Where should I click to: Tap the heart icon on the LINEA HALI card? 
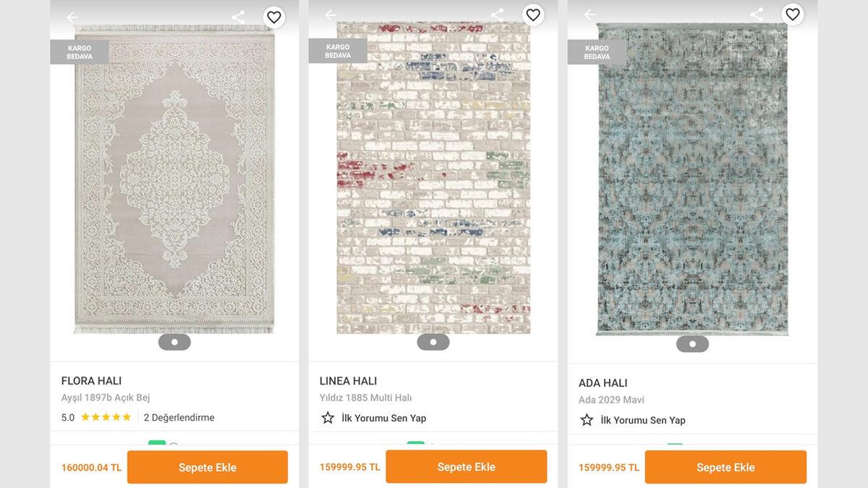[x=533, y=14]
